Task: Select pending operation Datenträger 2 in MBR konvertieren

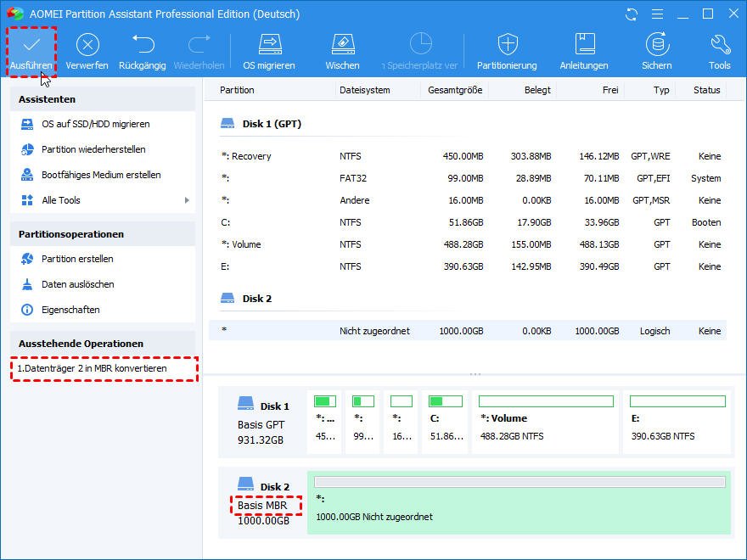Action: (93, 369)
